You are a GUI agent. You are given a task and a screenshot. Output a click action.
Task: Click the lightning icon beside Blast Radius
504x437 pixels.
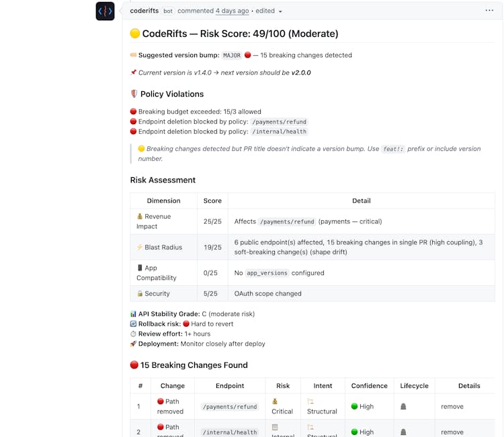point(140,247)
